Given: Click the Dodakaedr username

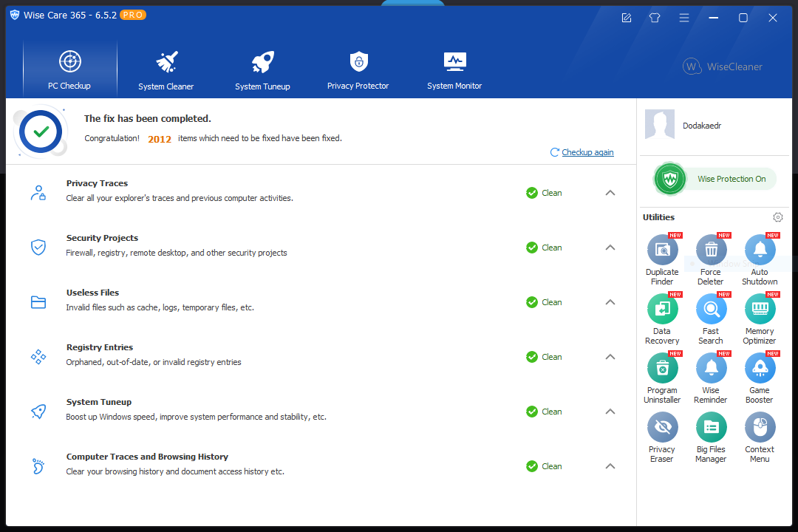Looking at the screenshot, I should pyautogui.click(x=702, y=126).
